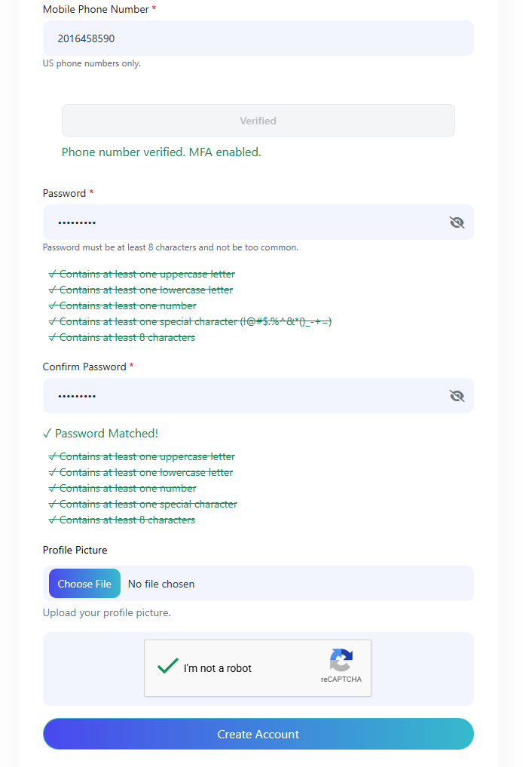Click the 'Contains at least one number' under Confirm Password
532x767 pixels.
pos(123,488)
